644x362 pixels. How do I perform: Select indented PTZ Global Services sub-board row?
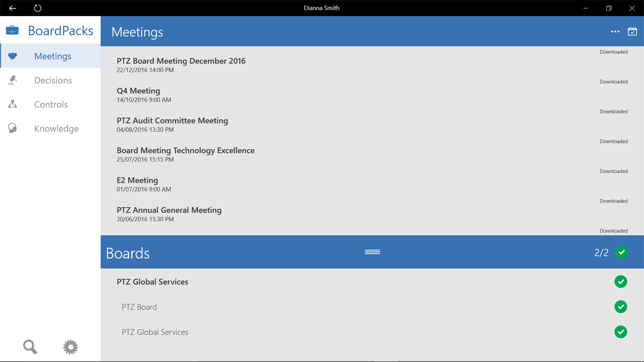click(372, 332)
